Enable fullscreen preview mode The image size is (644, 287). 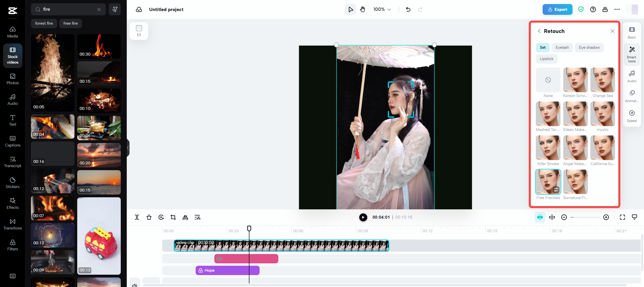[622, 217]
